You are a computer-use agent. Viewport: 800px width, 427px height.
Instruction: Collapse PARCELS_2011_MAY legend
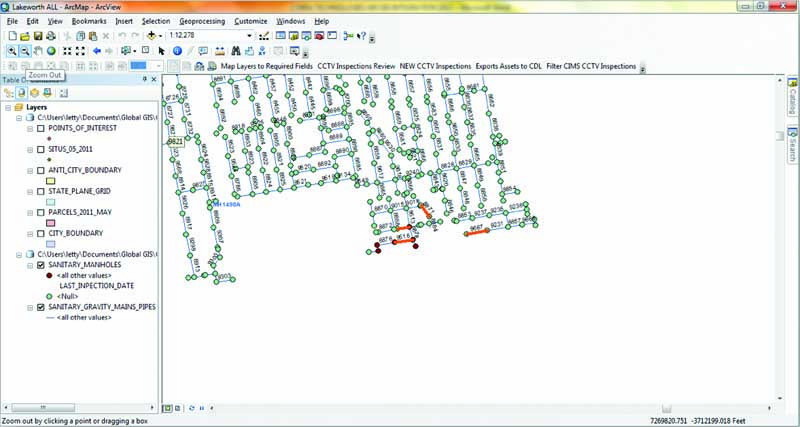point(30,212)
